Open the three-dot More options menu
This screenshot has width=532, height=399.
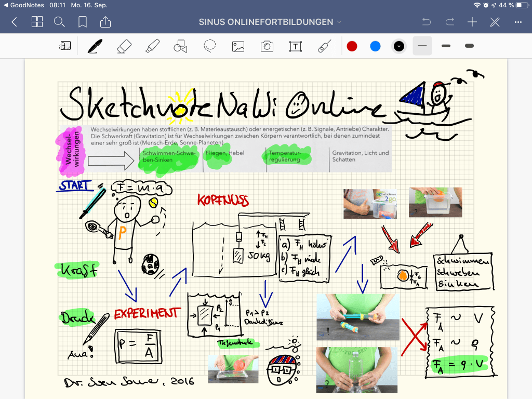click(x=518, y=22)
